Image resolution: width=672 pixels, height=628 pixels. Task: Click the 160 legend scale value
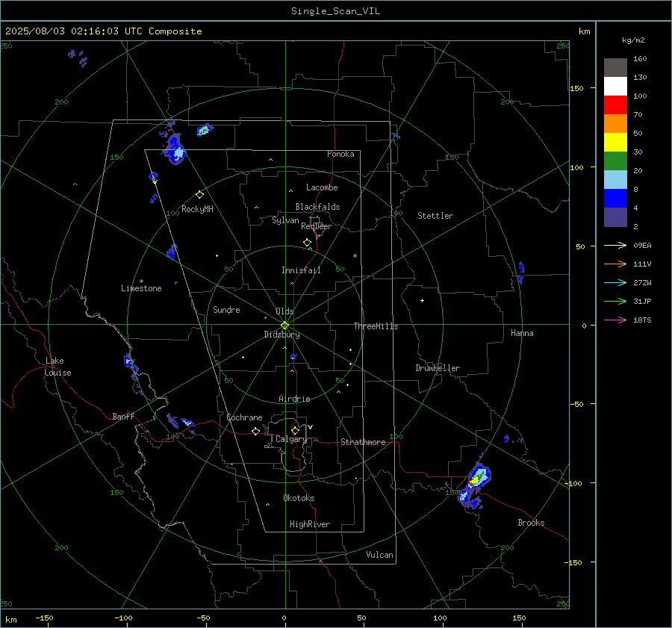click(640, 59)
